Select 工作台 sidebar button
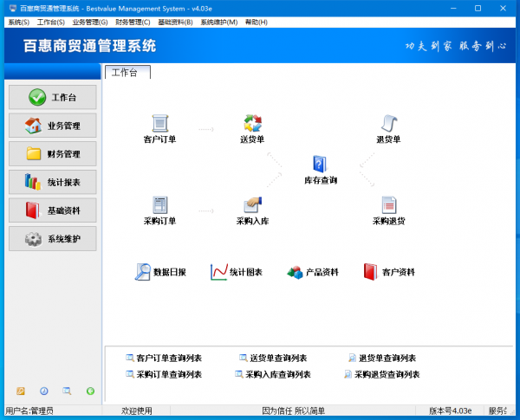 tap(53, 97)
